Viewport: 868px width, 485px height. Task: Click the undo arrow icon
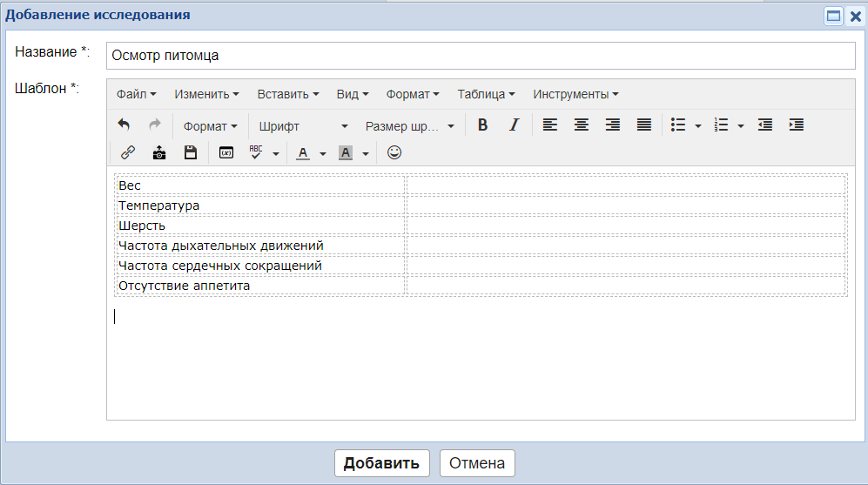pyautogui.click(x=124, y=125)
